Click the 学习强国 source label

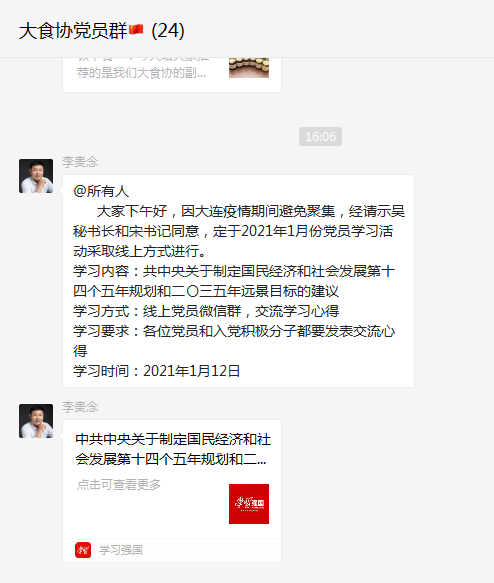pos(121,550)
